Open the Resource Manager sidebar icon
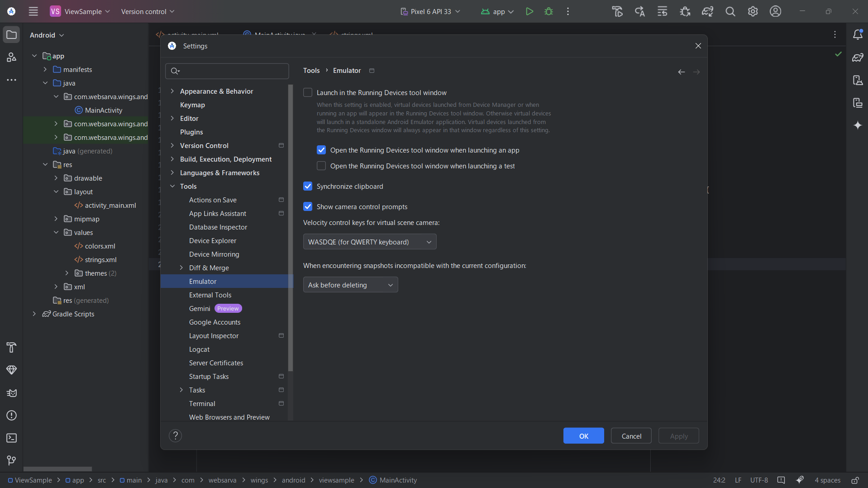 tap(11, 57)
